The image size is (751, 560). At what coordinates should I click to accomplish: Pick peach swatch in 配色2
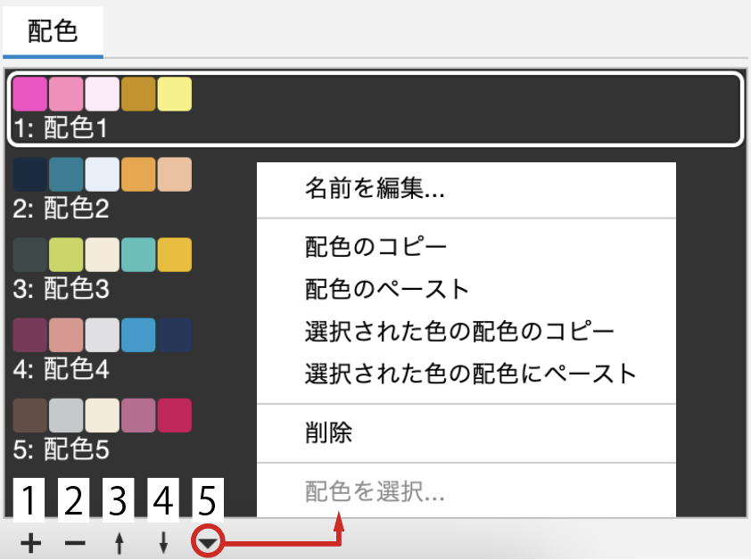pyautogui.click(x=174, y=175)
